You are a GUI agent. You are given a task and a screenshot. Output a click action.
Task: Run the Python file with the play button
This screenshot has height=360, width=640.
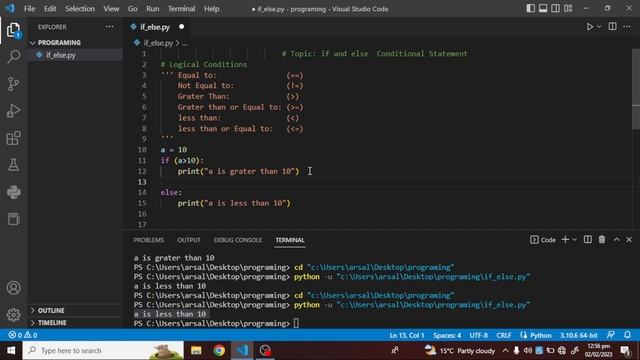click(x=589, y=27)
